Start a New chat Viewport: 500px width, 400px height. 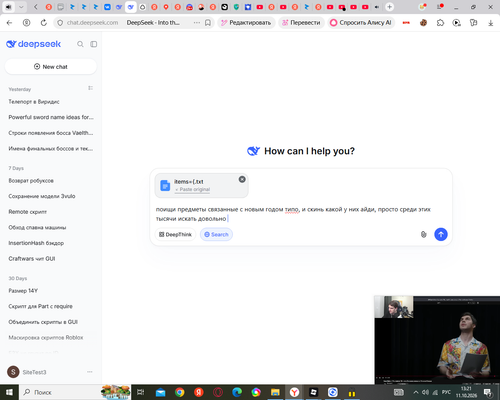51,67
